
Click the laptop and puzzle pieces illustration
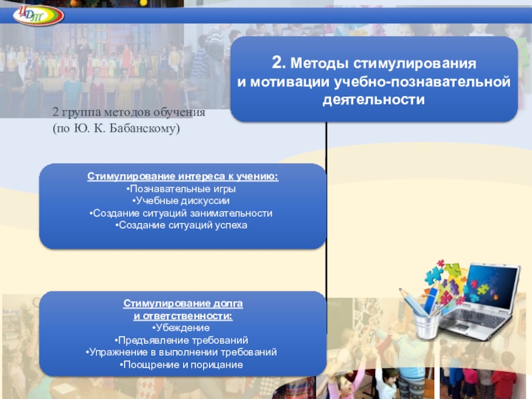pyautogui.click(x=460, y=301)
